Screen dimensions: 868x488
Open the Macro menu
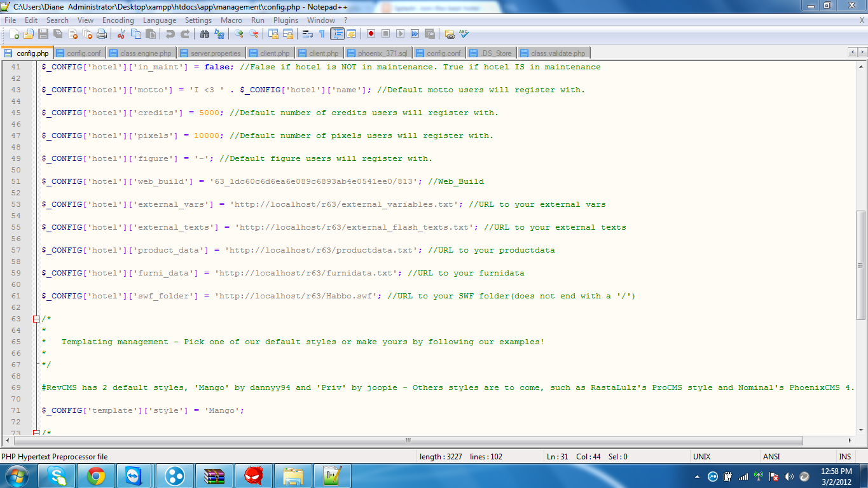pyautogui.click(x=231, y=20)
